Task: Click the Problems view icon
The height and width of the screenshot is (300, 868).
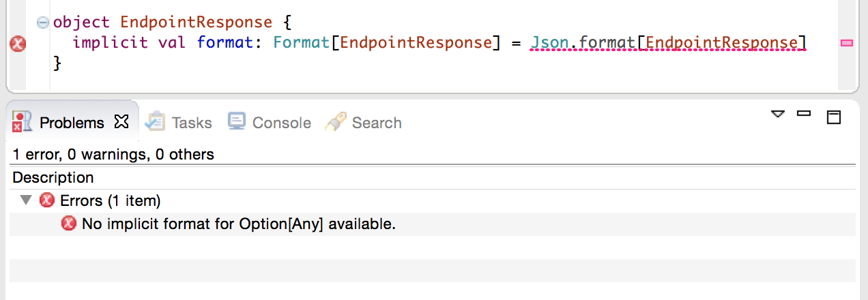Action: click(23, 122)
